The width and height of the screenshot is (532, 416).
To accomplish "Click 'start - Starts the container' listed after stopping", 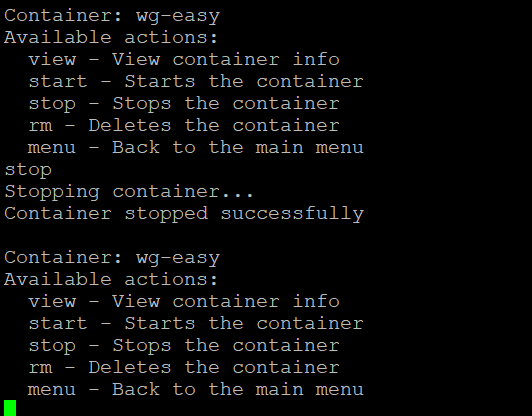I will 196,323.
